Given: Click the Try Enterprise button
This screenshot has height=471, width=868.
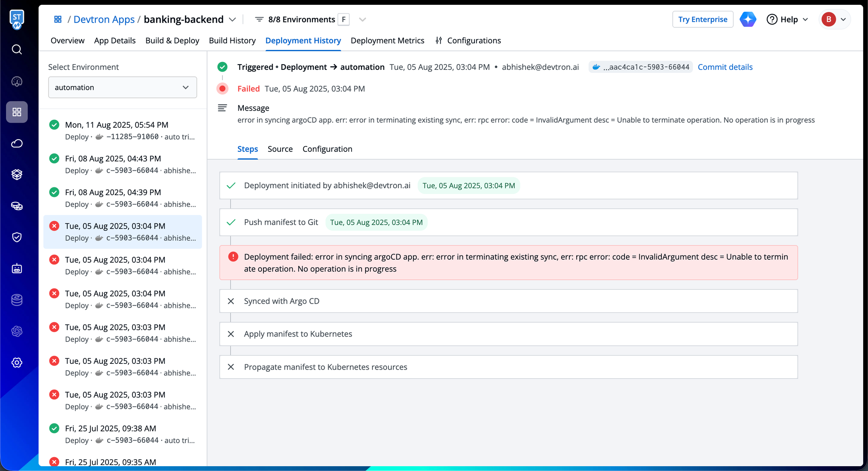Looking at the screenshot, I should 703,20.
